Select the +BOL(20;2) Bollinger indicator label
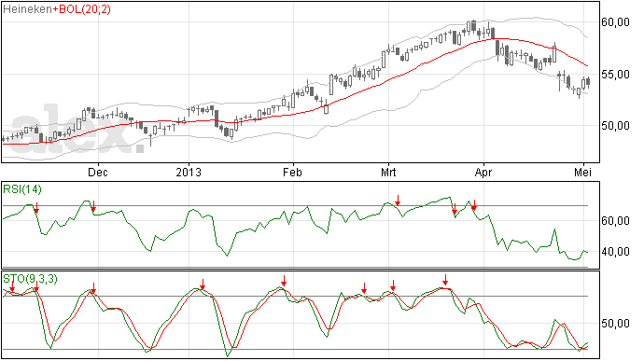 (82, 9)
